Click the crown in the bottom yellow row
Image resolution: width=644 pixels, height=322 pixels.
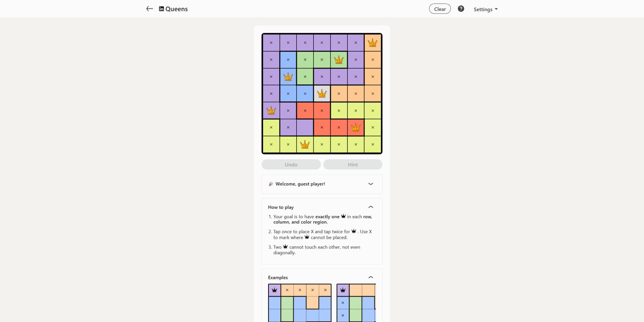(x=305, y=144)
